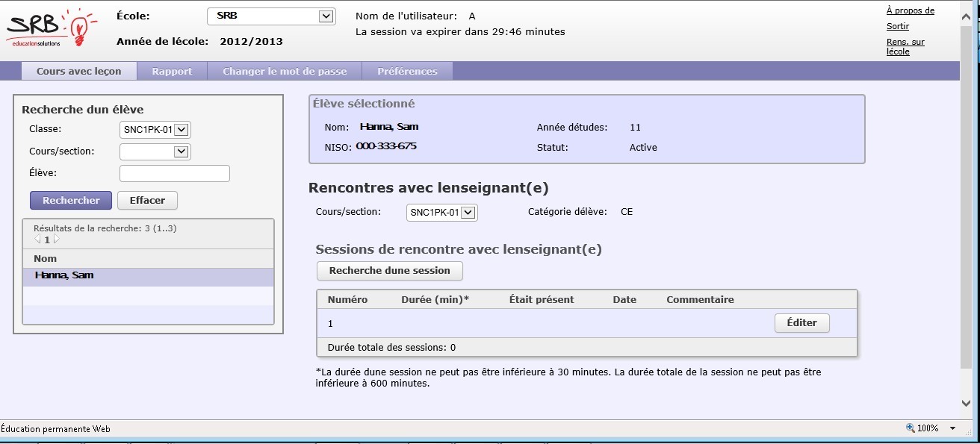The height and width of the screenshot is (444, 980).
Task: Expand Cours/section dropdown under Rencontres
Action: (468, 213)
